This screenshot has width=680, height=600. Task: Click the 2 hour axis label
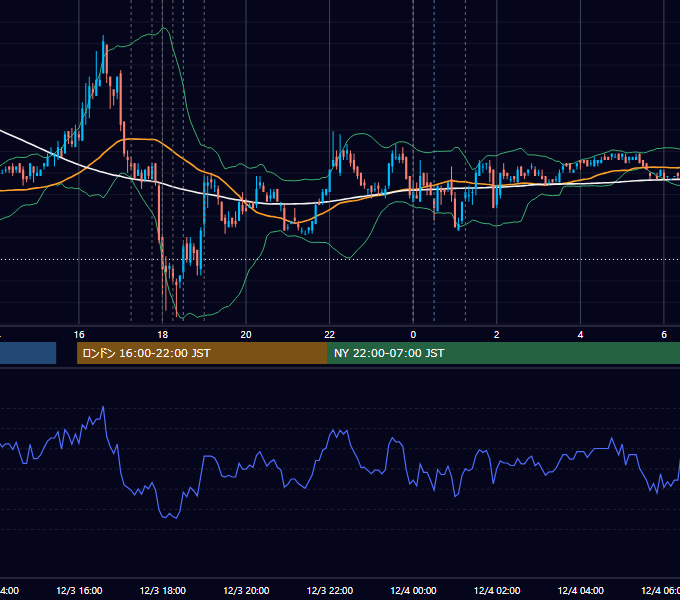497,335
